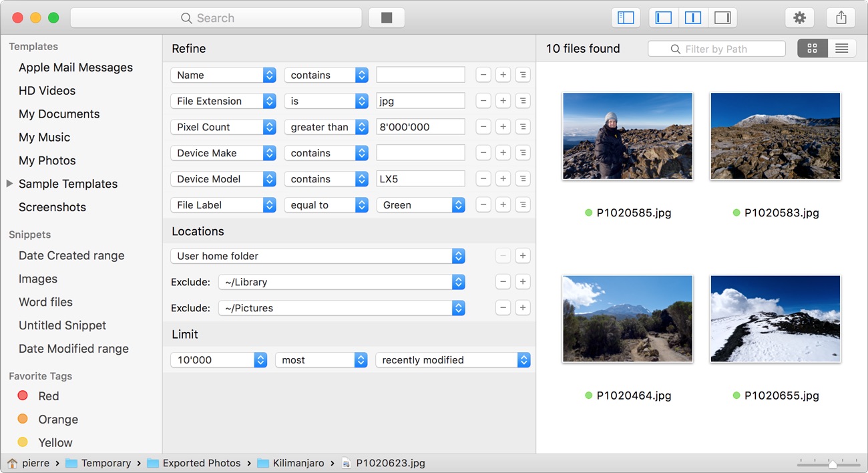Select the My Photos template

coord(47,161)
